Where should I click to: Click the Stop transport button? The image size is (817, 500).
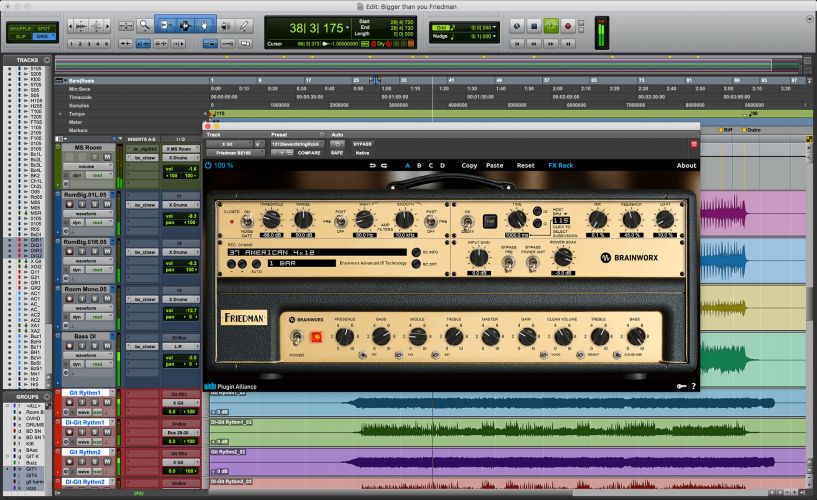tap(534, 26)
